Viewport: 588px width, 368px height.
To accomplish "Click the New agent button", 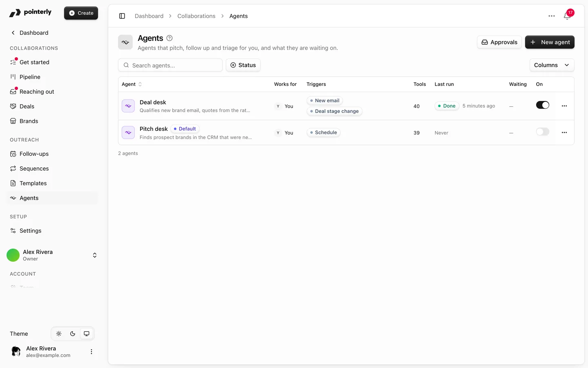I will [550, 42].
